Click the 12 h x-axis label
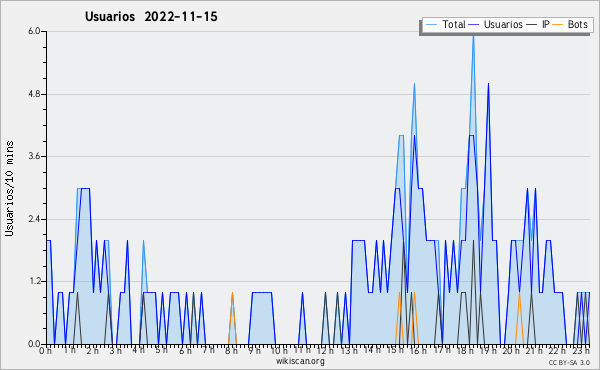 click(x=325, y=351)
